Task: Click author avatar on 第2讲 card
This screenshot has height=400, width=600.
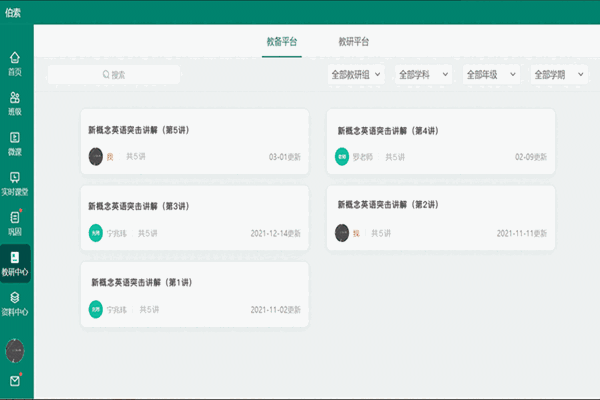Action: pos(342,233)
